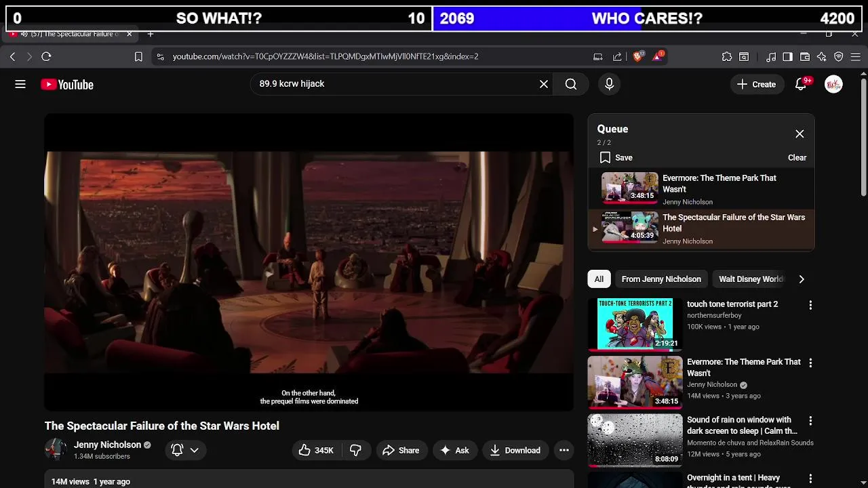Image resolution: width=868 pixels, height=488 pixels.
Task: Open Brave Wallet icon
Action: pos(805,57)
